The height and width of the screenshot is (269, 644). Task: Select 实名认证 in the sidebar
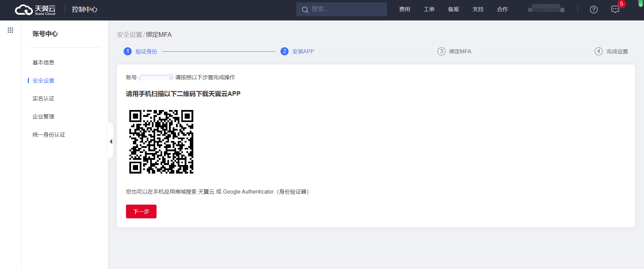[x=43, y=98]
